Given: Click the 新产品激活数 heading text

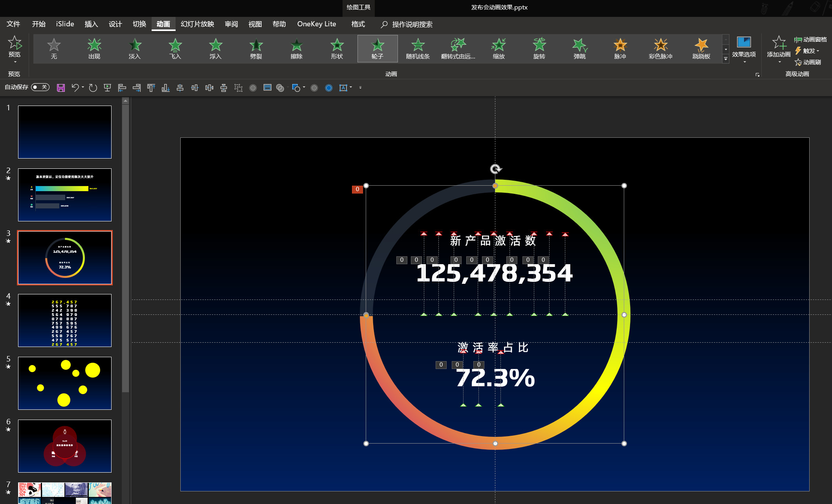Looking at the screenshot, I should coord(493,241).
